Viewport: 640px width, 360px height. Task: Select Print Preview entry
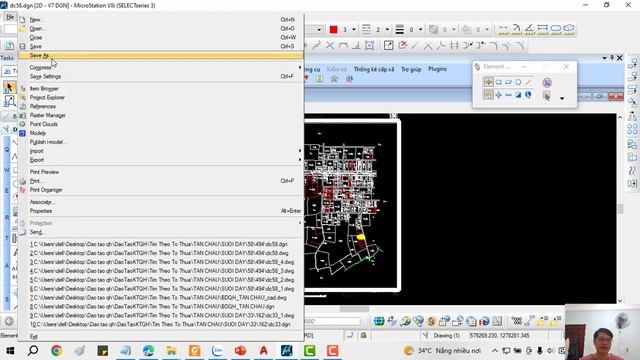click(161, 172)
